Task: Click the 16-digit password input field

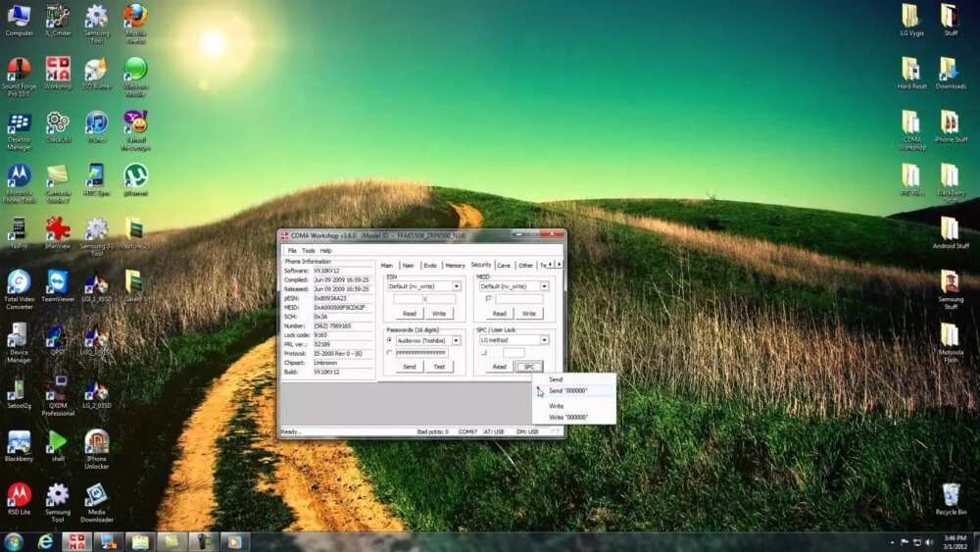Action: (x=420, y=353)
